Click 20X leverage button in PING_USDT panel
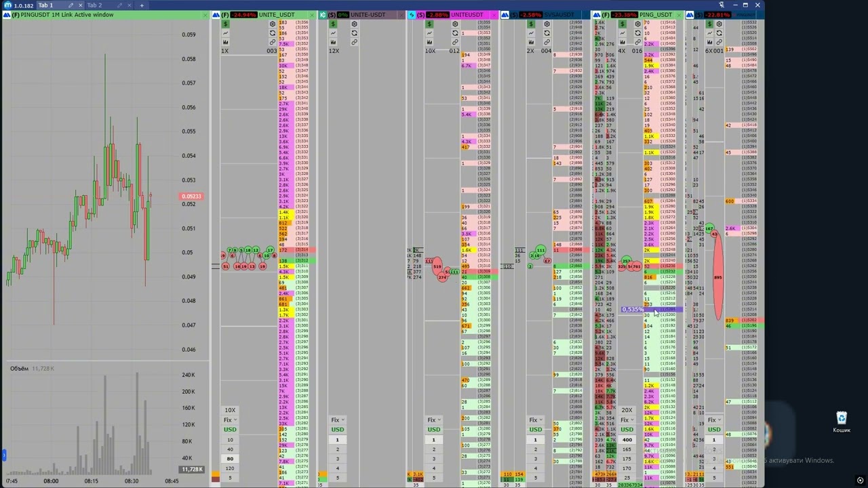The height and width of the screenshot is (488, 868). coord(627,410)
